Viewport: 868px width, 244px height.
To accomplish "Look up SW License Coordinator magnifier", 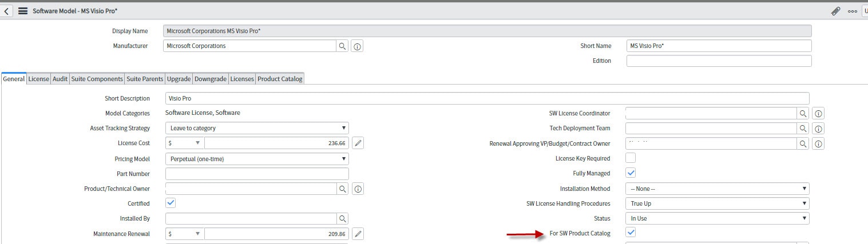I will pyautogui.click(x=803, y=113).
